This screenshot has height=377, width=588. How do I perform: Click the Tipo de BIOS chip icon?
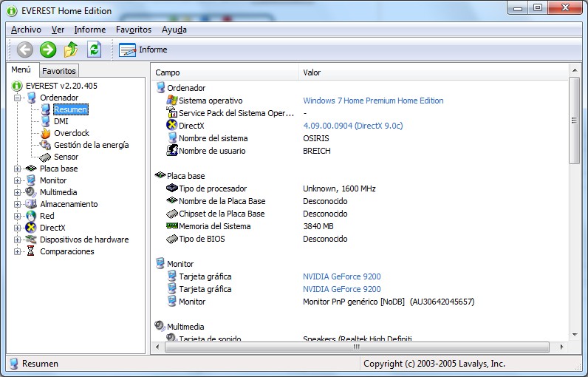[x=172, y=239]
